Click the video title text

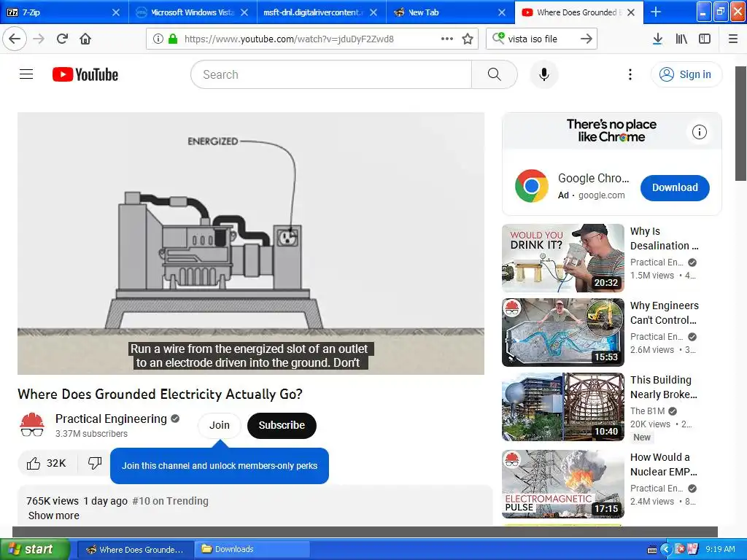160,394
